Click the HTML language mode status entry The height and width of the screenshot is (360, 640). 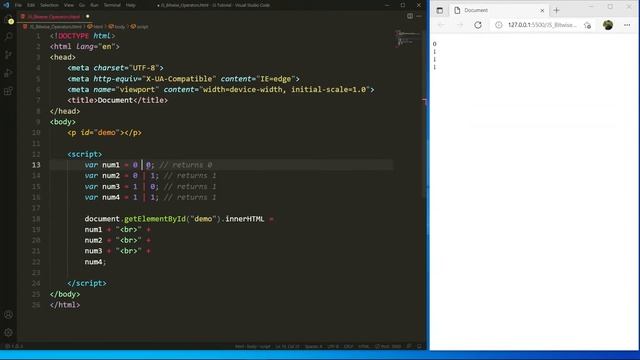coord(364,346)
